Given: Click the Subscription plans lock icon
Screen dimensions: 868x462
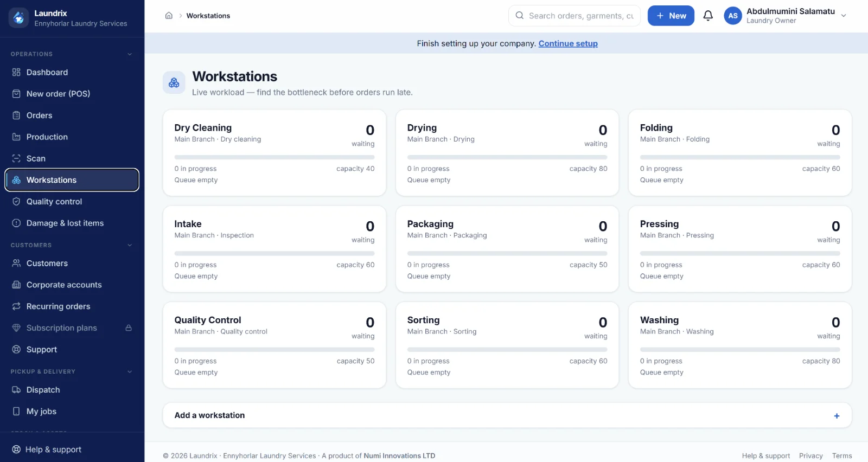Looking at the screenshot, I should (x=129, y=328).
